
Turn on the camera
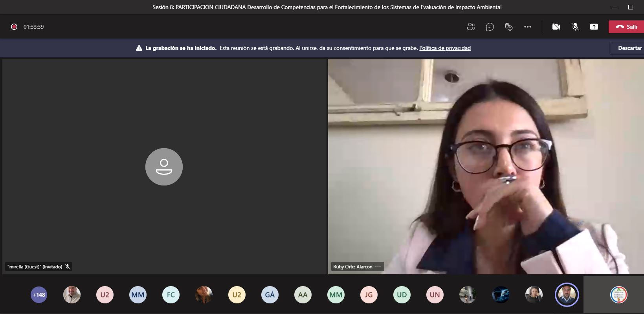tap(556, 27)
